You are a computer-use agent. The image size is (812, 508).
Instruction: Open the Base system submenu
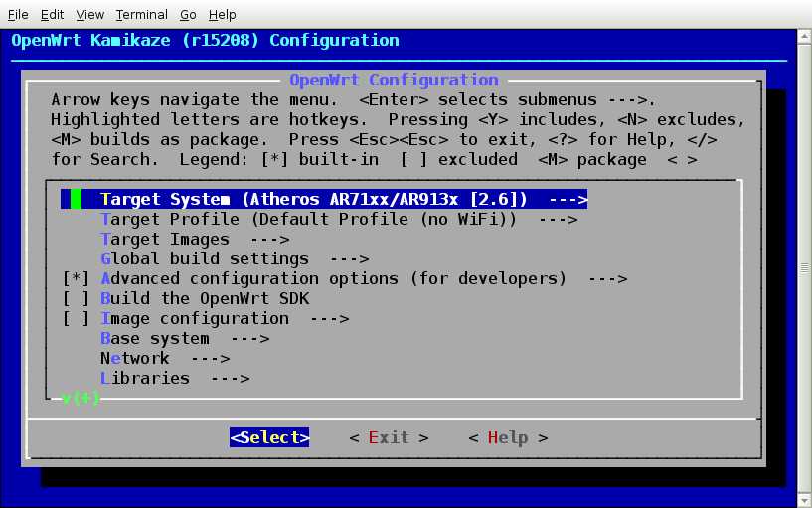tap(185, 339)
